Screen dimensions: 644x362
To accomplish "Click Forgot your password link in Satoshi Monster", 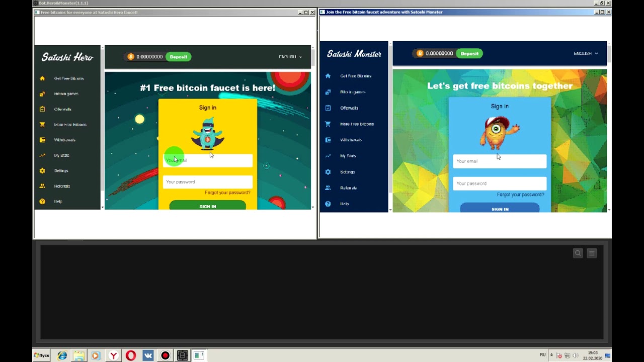I will [521, 195].
